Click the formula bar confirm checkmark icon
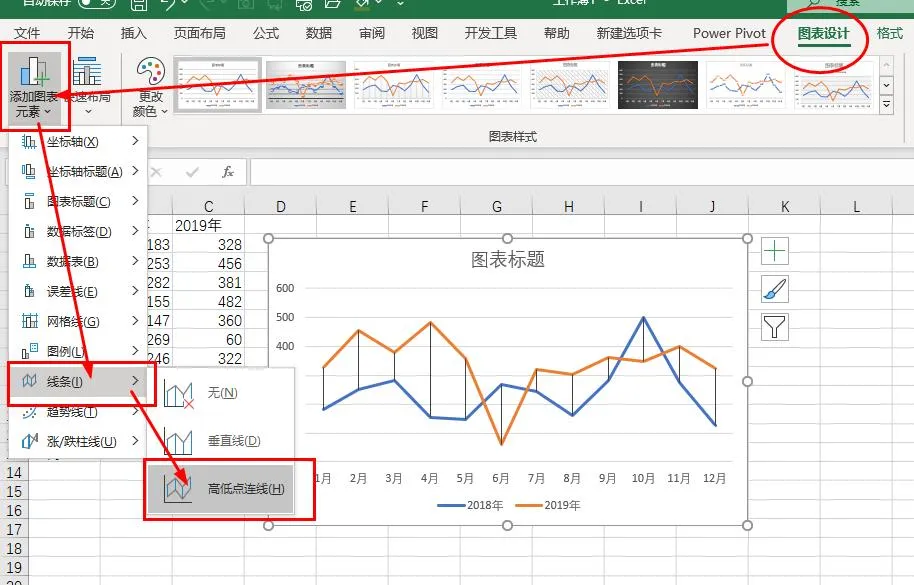 (x=192, y=172)
